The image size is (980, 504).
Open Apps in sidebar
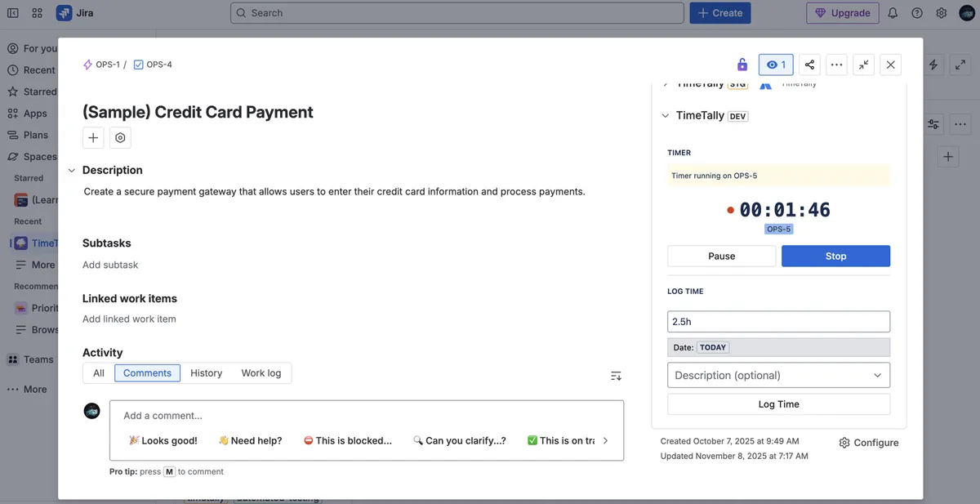pyautogui.click(x=28, y=114)
